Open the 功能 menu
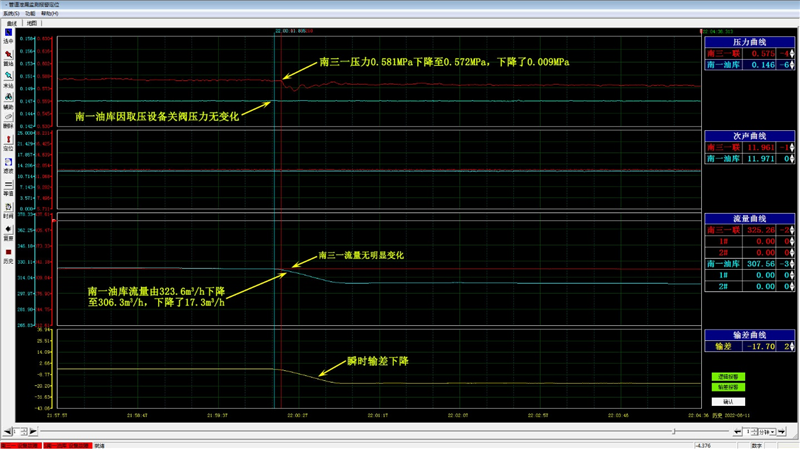The image size is (800, 449). pos(31,14)
